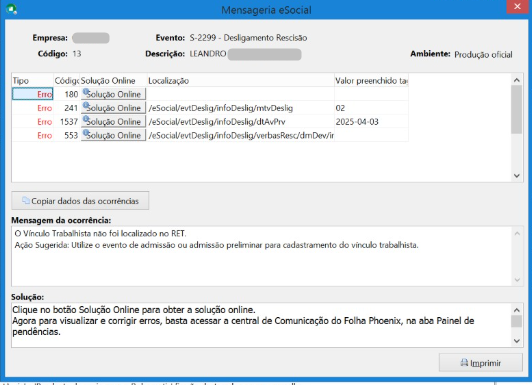Click the code cell 553
Image resolution: width=532 pixels, height=385 pixels.
(x=66, y=135)
